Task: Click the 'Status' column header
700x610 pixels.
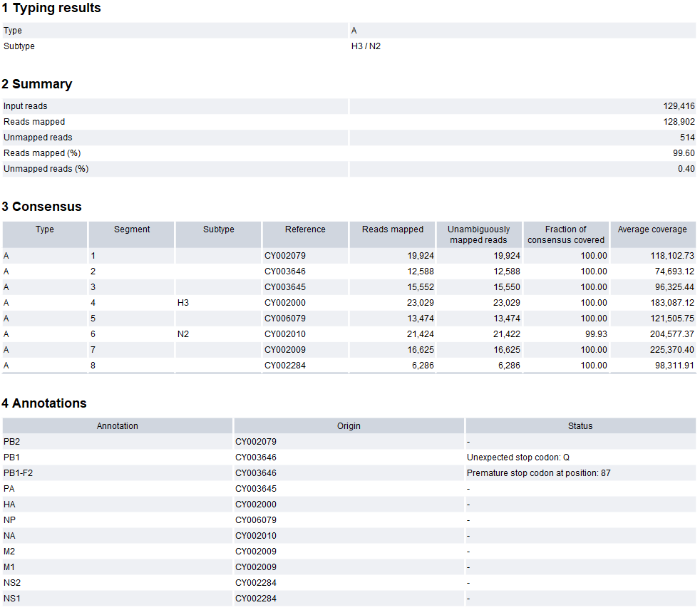Action: coord(580,426)
